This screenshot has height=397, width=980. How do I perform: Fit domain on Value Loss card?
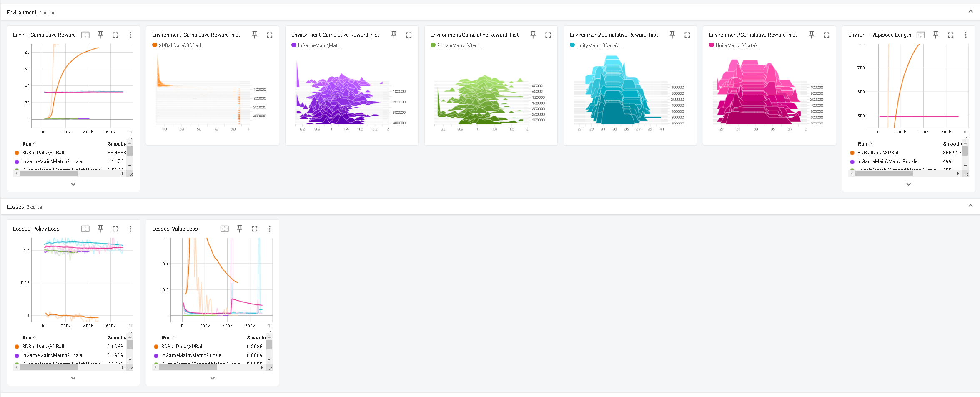pyautogui.click(x=225, y=229)
